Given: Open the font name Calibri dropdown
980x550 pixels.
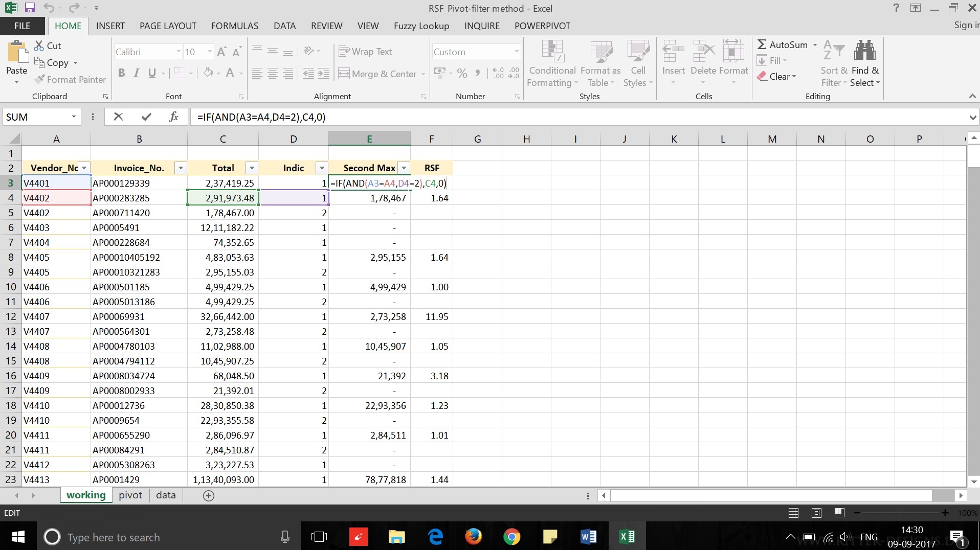Looking at the screenshot, I should (179, 52).
